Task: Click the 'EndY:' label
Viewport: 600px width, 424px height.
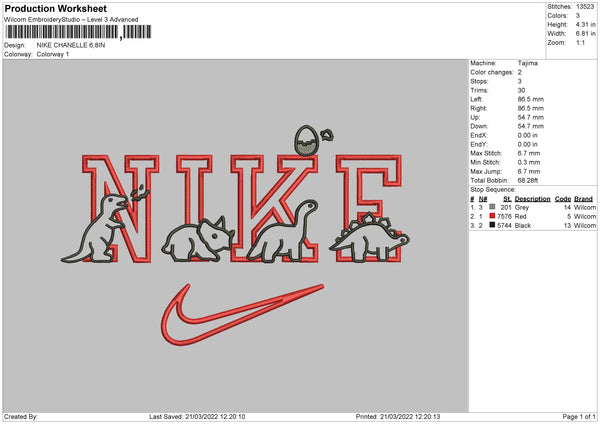Action: (x=479, y=144)
